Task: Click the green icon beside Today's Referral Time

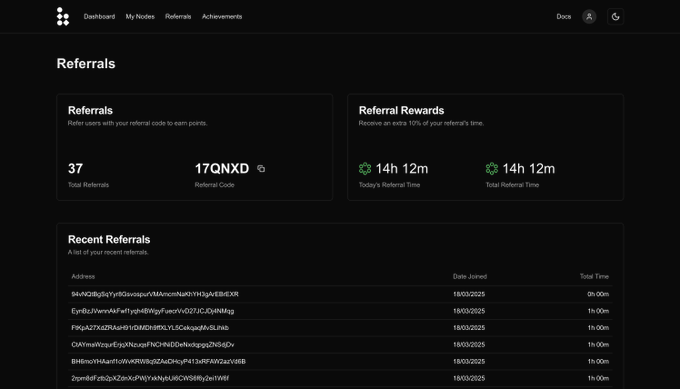Action: [365, 169]
